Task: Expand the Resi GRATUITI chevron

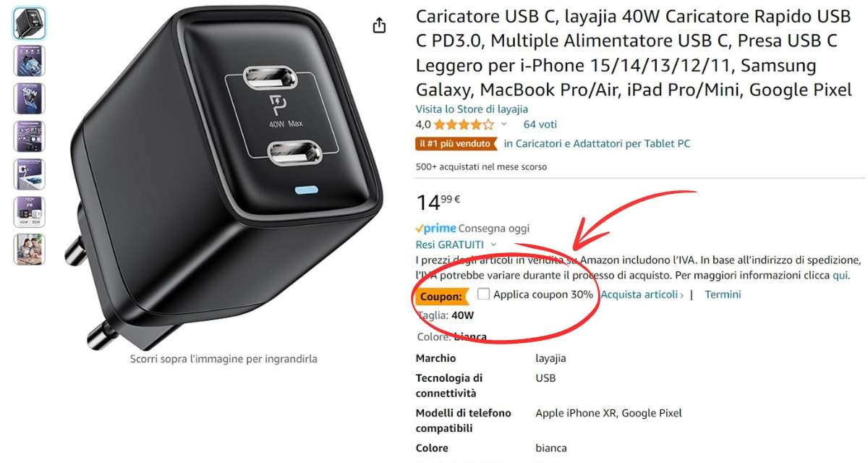Action: point(493,245)
